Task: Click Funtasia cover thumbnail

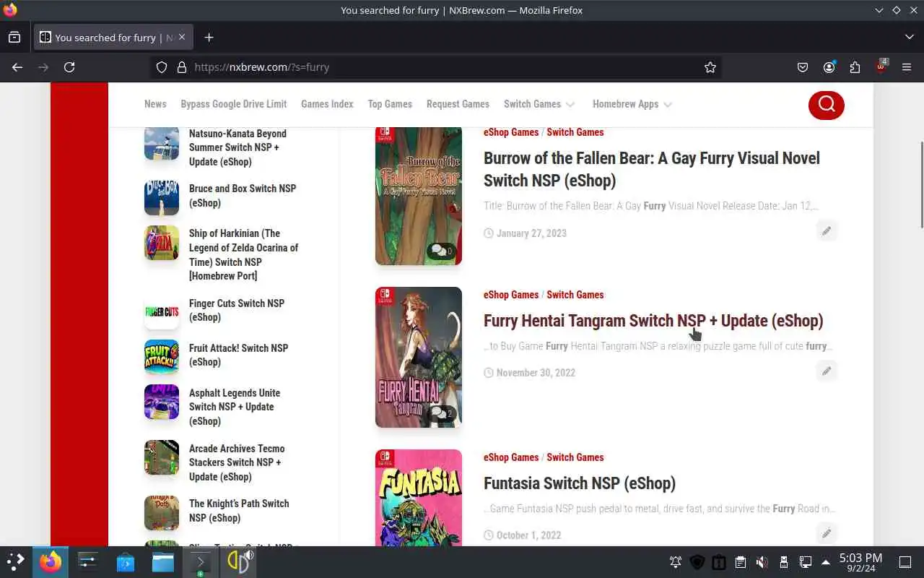Action: click(419, 498)
